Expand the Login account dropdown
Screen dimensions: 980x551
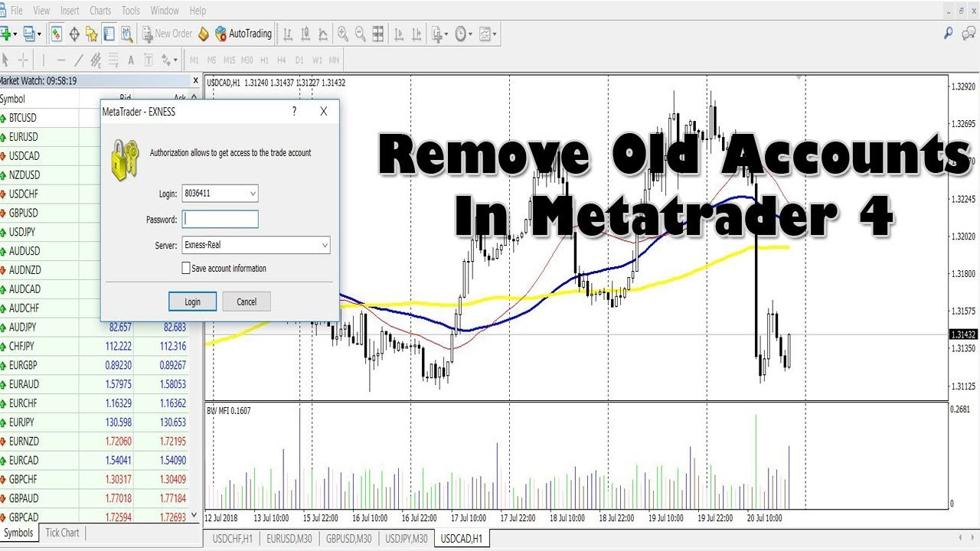click(x=253, y=194)
